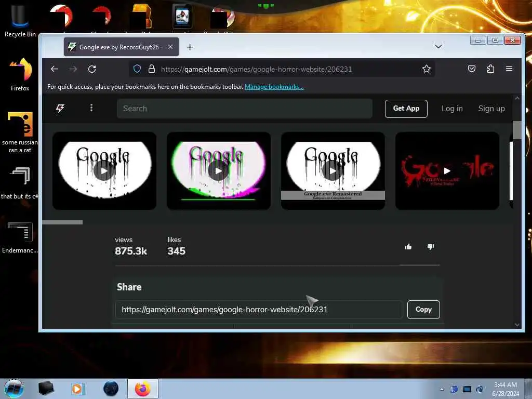The image size is (532, 399).
Task: Close the Google.exe by RecordGuy626 tab
Action: 170,47
